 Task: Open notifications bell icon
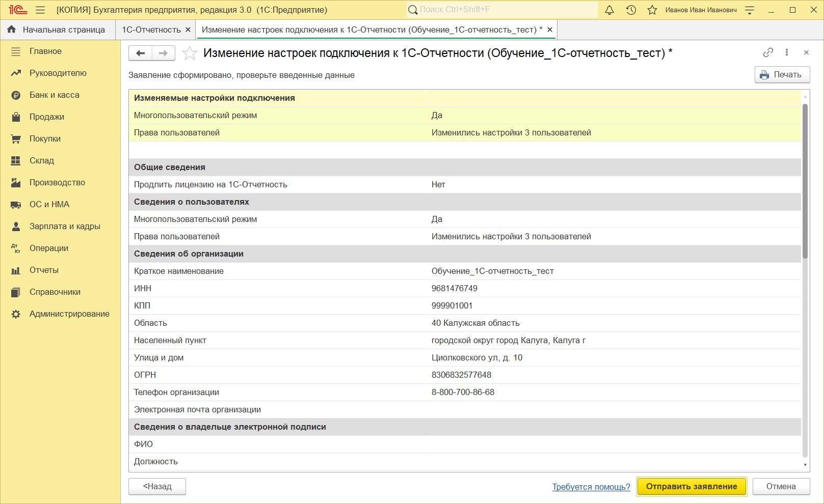609,10
